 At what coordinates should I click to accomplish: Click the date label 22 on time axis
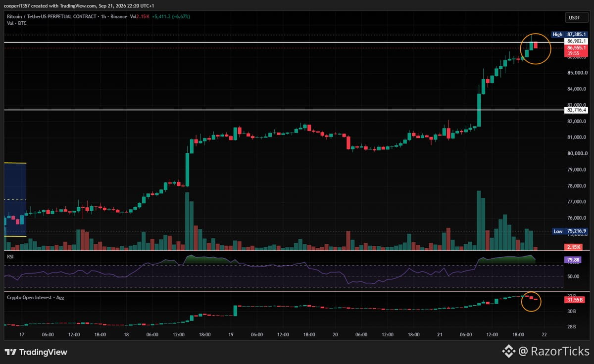click(x=544, y=335)
